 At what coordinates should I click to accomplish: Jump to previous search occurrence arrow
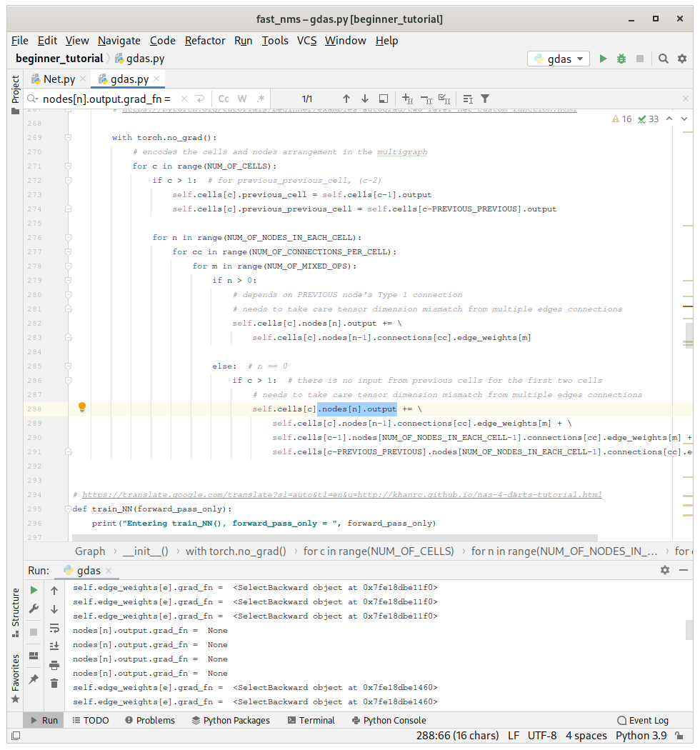click(x=346, y=99)
